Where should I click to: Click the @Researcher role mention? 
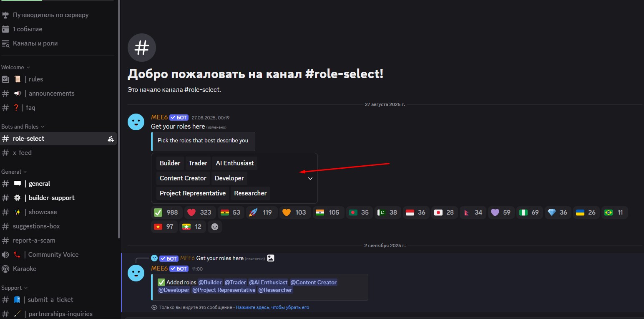(x=275, y=290)
